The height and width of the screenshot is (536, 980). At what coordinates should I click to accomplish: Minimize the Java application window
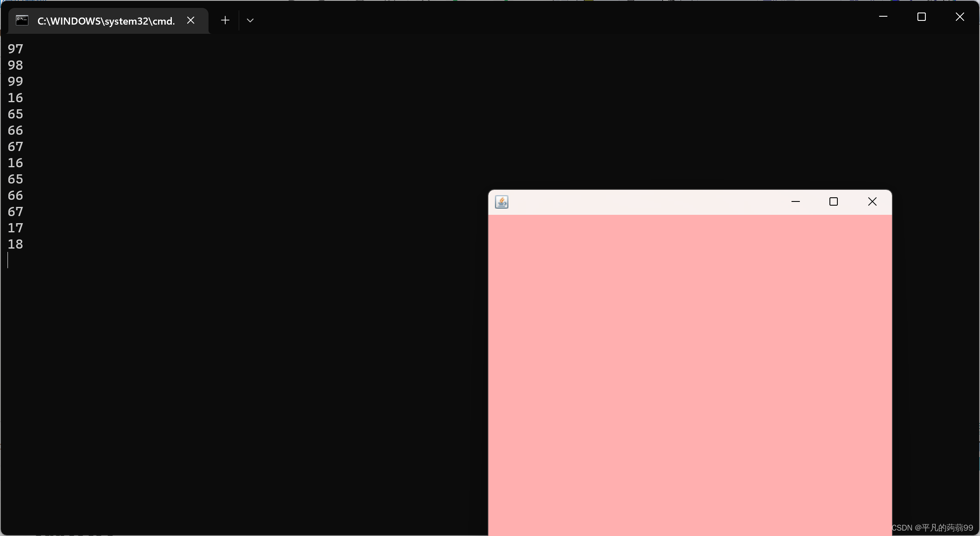(x=795, y=202)
